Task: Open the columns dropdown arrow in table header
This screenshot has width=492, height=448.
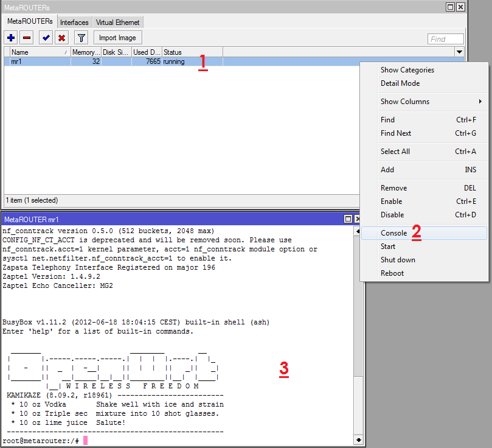Action: point(459,52)
